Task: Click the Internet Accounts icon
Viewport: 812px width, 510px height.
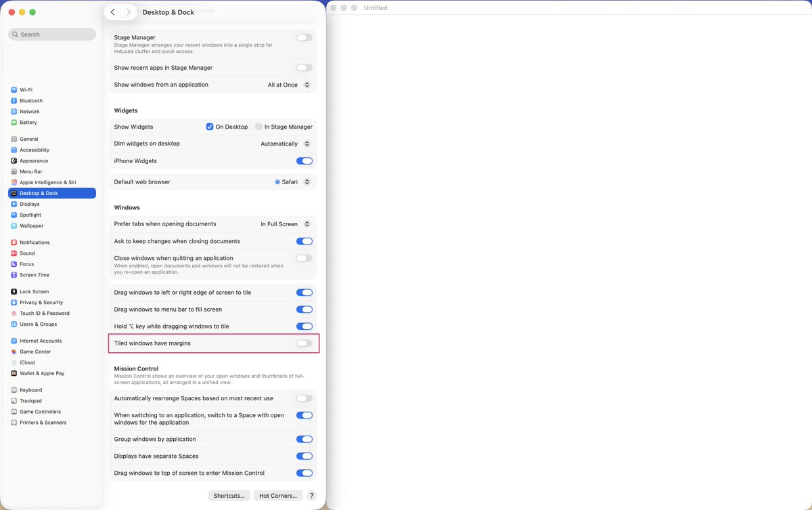Action: point(14,341)
